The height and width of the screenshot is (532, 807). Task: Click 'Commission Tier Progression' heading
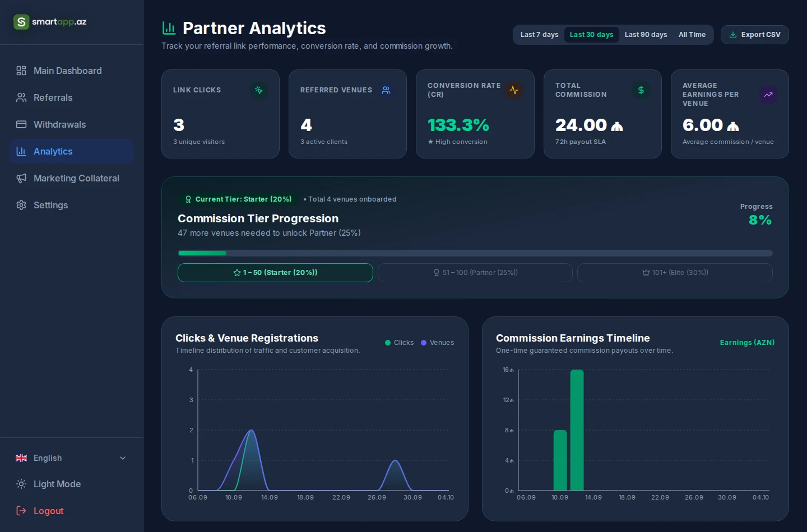(258, 218)
